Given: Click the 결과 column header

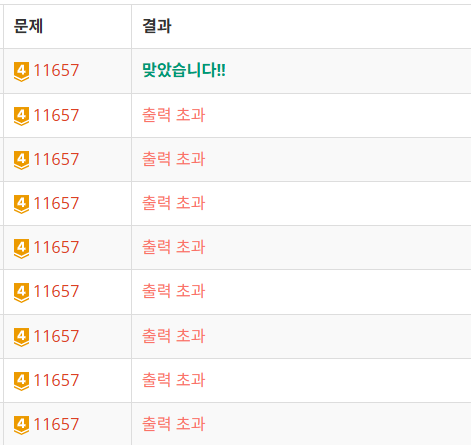Looking at the screenshot, I should [157, 26].
